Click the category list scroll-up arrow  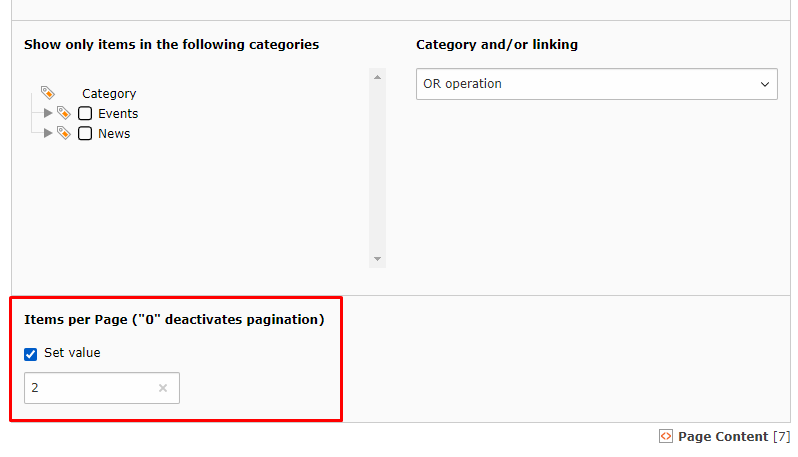377,76
